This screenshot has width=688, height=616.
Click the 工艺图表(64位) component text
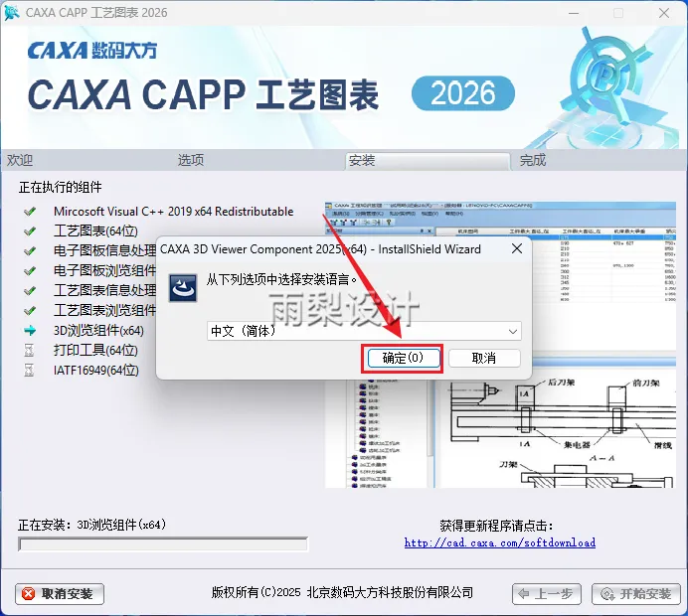[95, 231]
